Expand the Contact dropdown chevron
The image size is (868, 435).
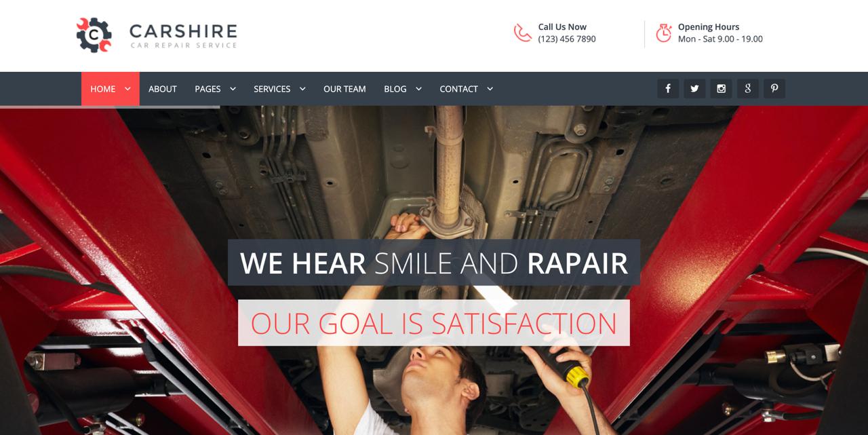(490, 88)
